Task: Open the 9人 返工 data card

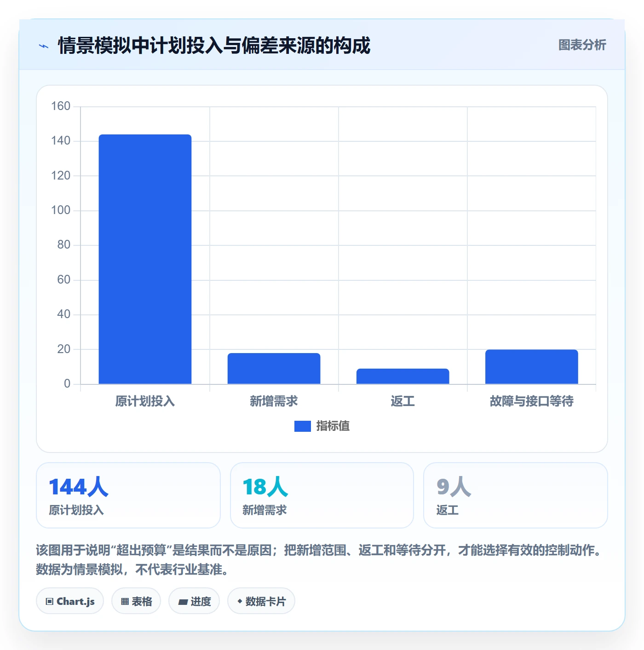Action: 516,495
